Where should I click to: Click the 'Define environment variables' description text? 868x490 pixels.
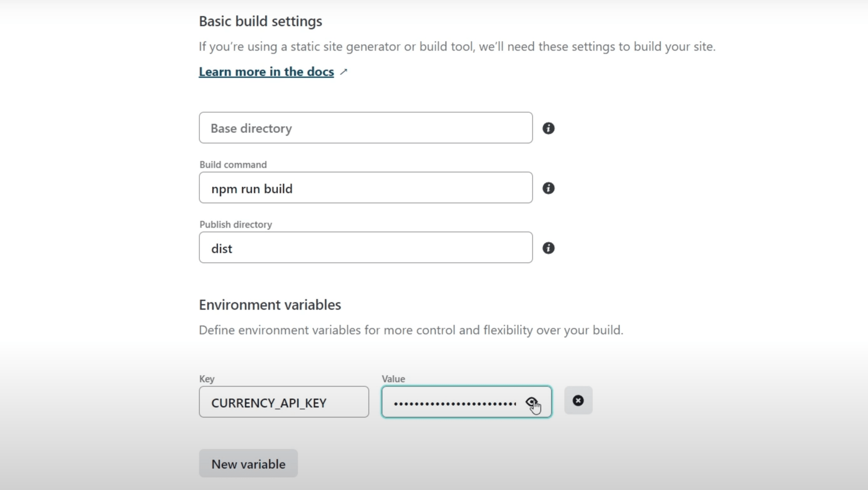(x=411, y=330)
